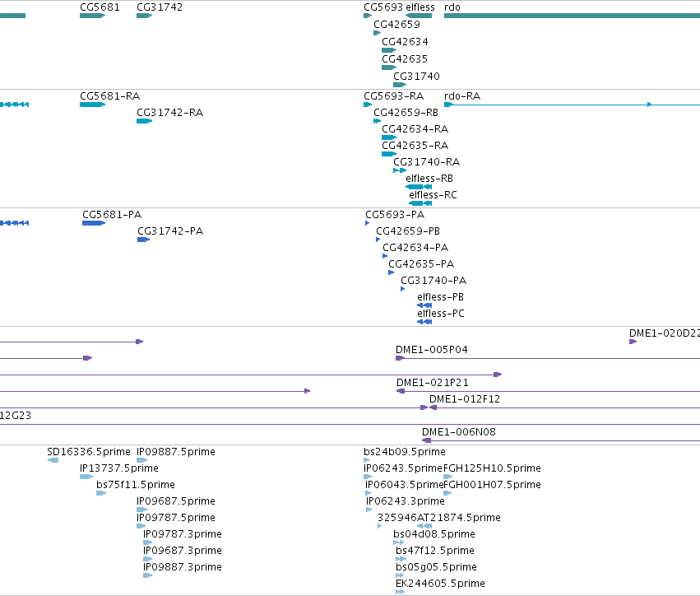Click the rdo gene bar
This screenshot has width=700, height=596.
572,16
